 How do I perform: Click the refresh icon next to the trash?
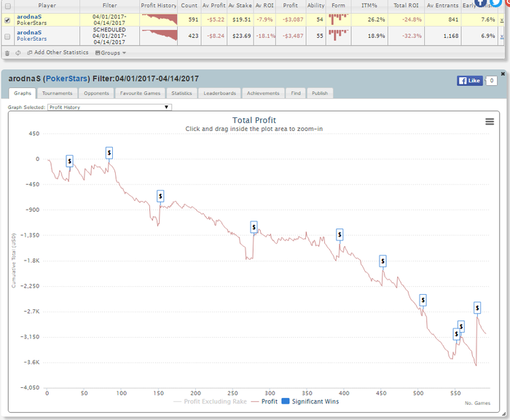[x=18, y=52]
